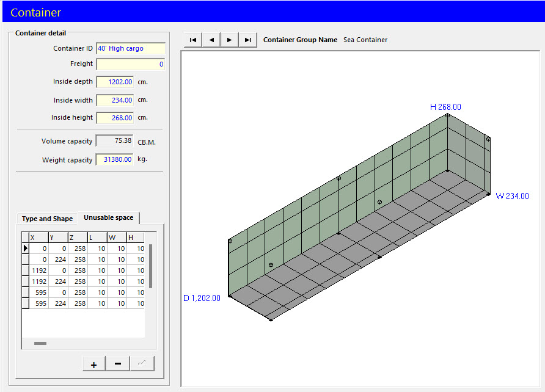Click the horizontal scrollbar under the grid
Image resolution: width=545 pixels, height=392 pixels.
point(40,343)
